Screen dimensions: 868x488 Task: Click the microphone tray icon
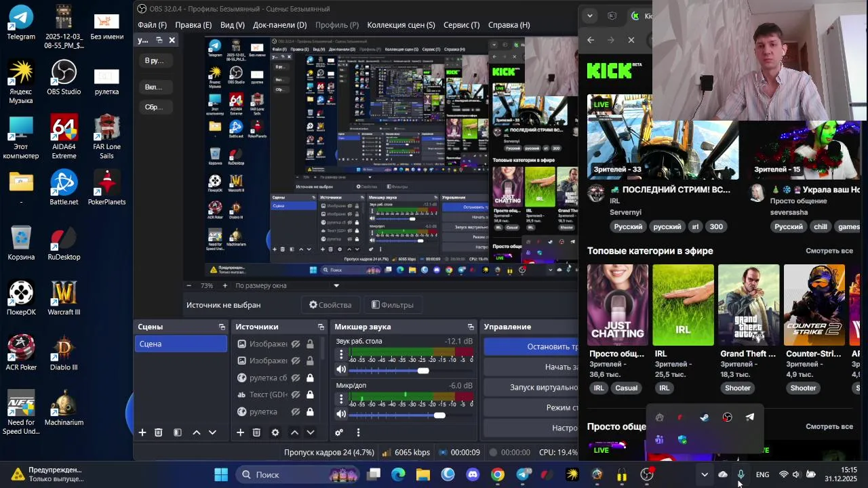point(741,474)
